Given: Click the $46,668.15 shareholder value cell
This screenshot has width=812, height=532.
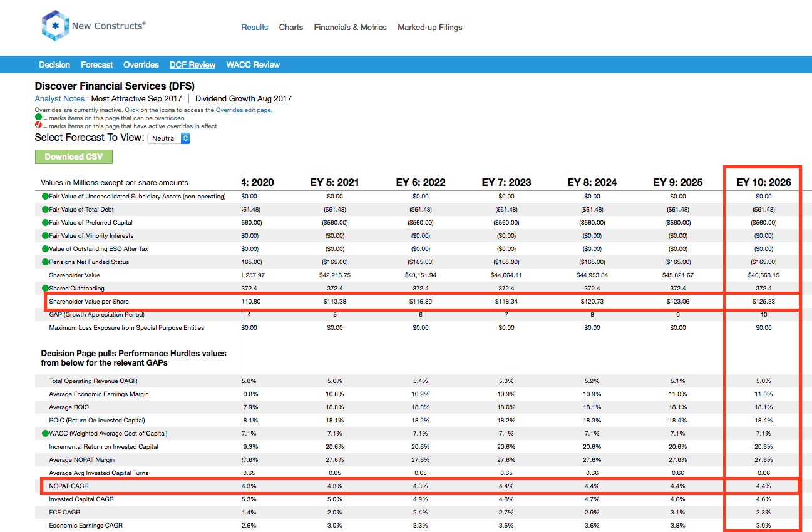Looking at the screenshot, I should coord(764,275).
